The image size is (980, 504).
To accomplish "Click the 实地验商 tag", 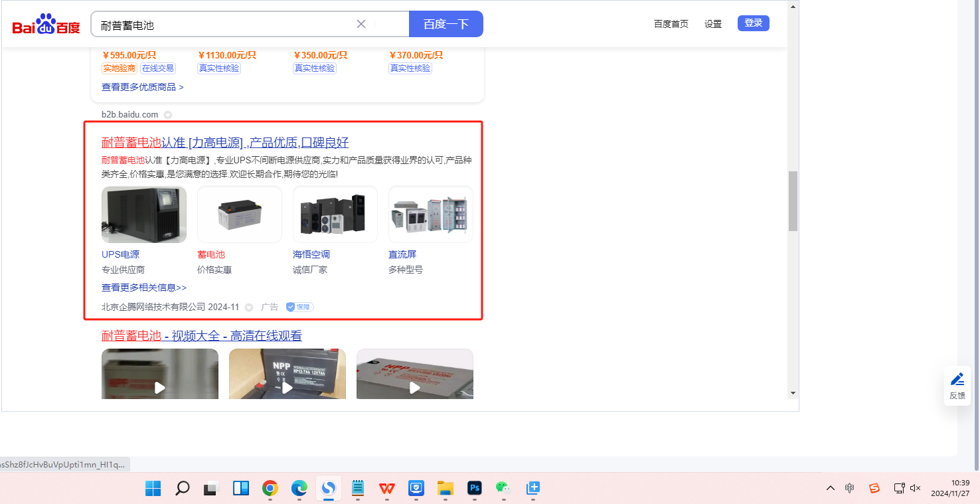I will [120, 68].
